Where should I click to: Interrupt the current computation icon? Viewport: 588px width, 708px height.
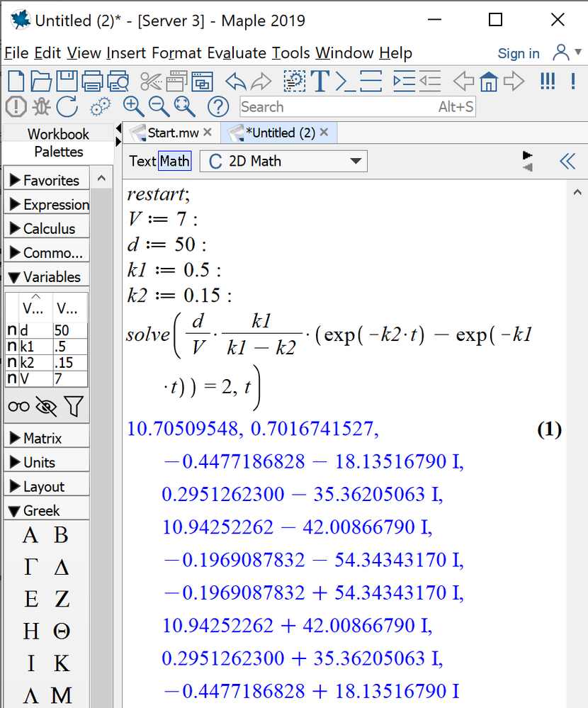tap(16, 107)
